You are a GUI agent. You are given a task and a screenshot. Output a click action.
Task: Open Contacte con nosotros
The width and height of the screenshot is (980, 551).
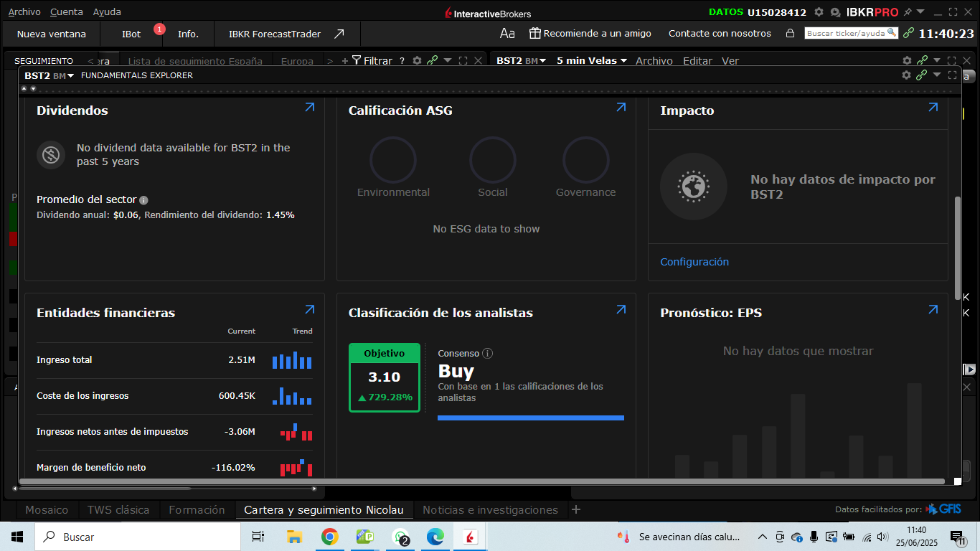[720, 34]
